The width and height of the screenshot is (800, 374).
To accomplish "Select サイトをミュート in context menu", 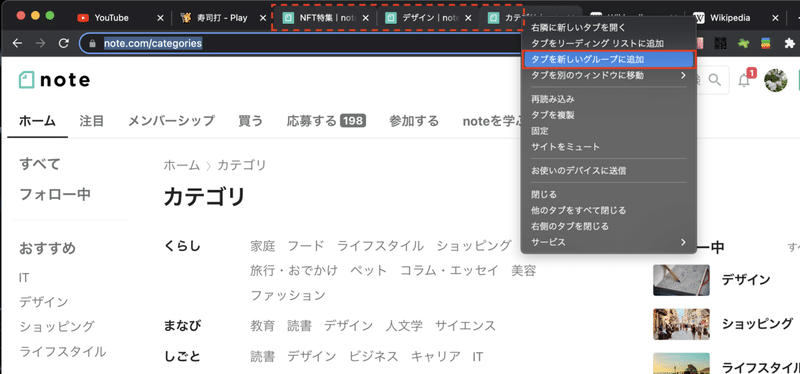I will (609, 146).
